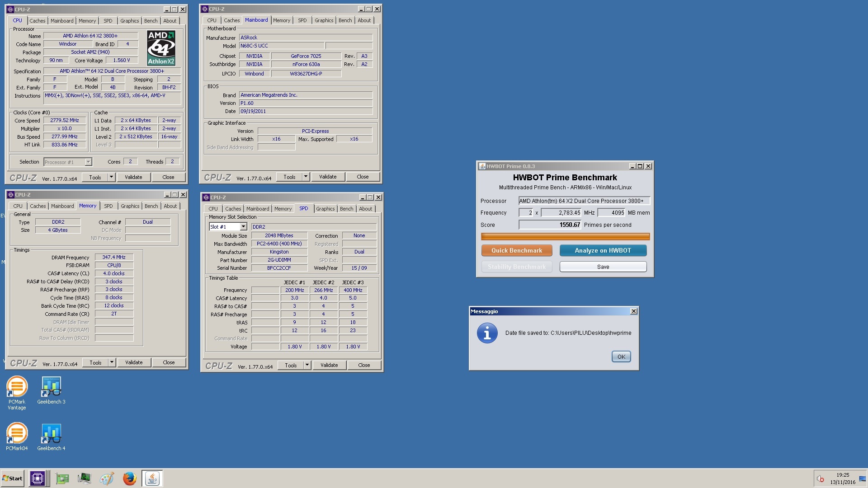Open Geekbench 4 desktop shortcut
This screenshot has width=868, height=488.
tap(51, 437)
